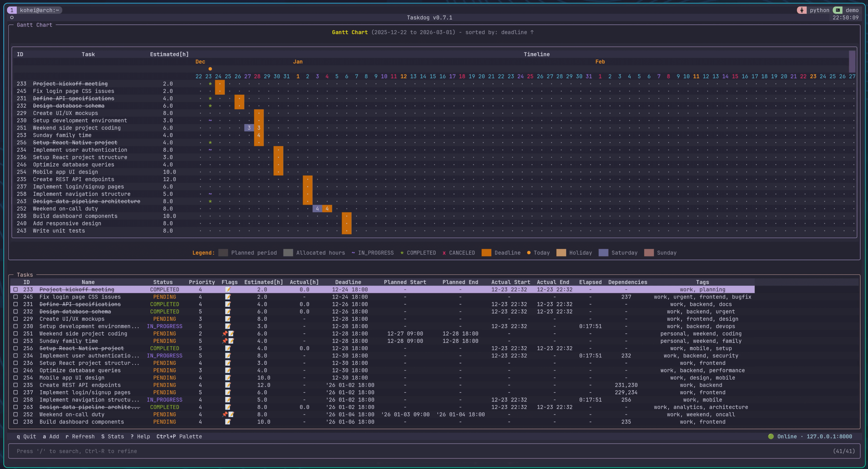Screen dimensions: 868x469
Task: Click the Saturday color swatch in the legend
Action: 604,253
